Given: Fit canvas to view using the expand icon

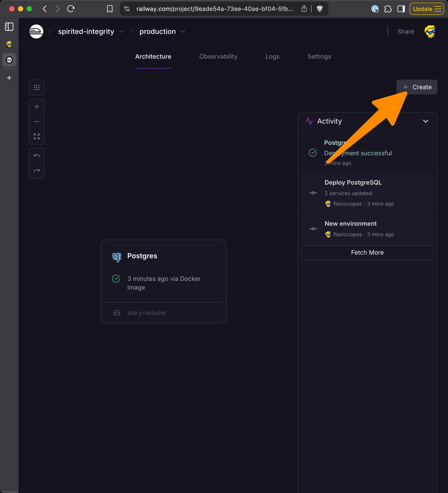Looking at the screenshot, I should click(37, 136).
